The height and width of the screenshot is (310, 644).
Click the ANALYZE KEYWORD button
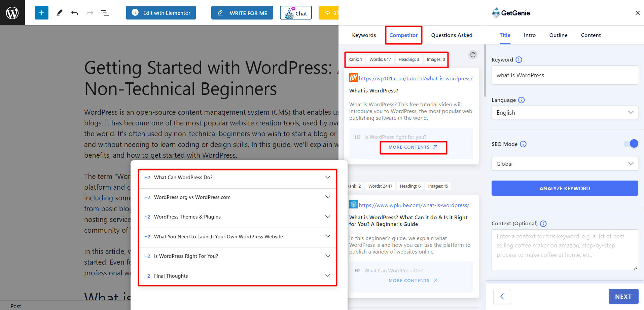point(565,188)
